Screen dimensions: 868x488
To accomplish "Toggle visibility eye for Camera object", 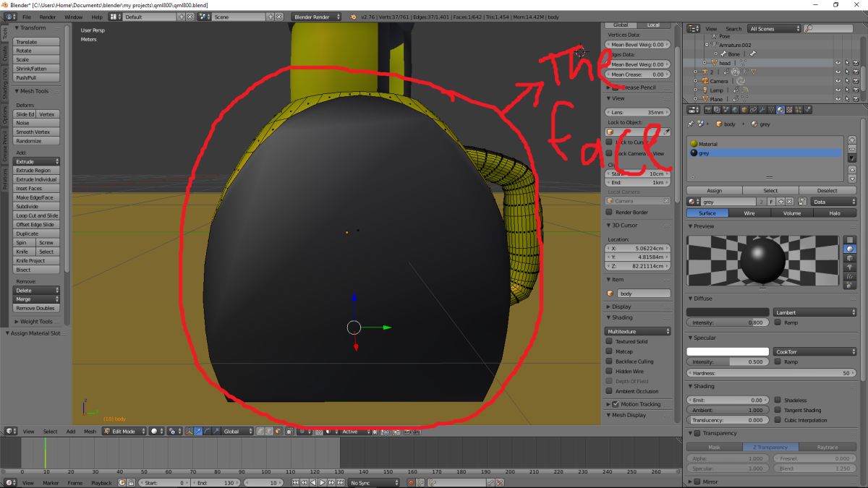I will pyautogui.click(x=838, y=81).
